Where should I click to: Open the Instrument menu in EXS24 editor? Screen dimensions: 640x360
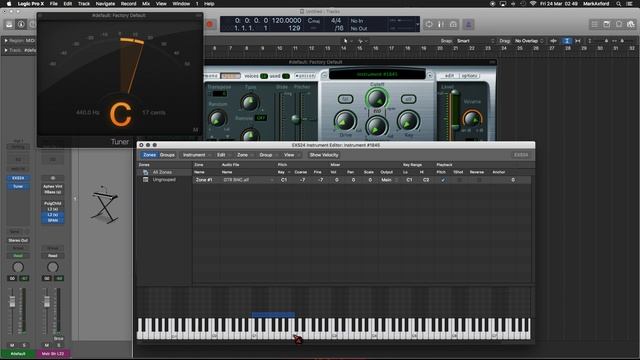(x=196, y=155)
